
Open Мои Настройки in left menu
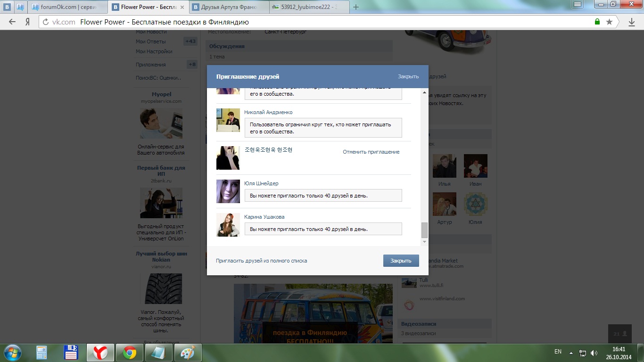click(x=154, y=51)
